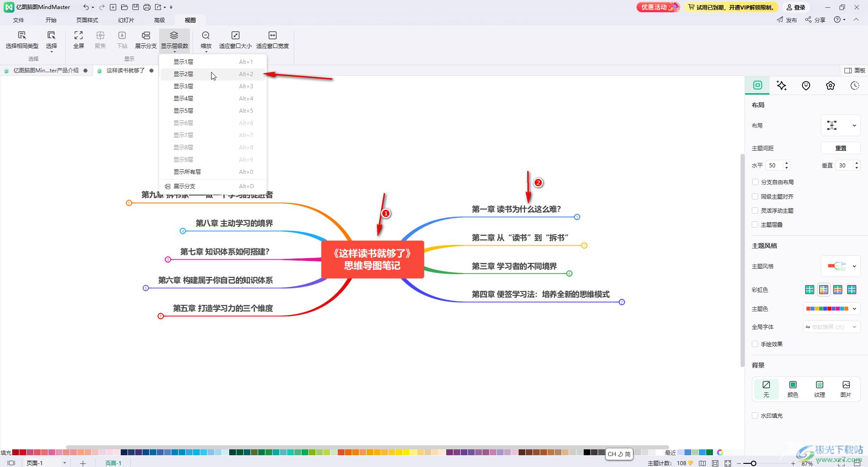Click the Redo arrow icon
Viewport: 868px width, 467px height.
[102, 7]
